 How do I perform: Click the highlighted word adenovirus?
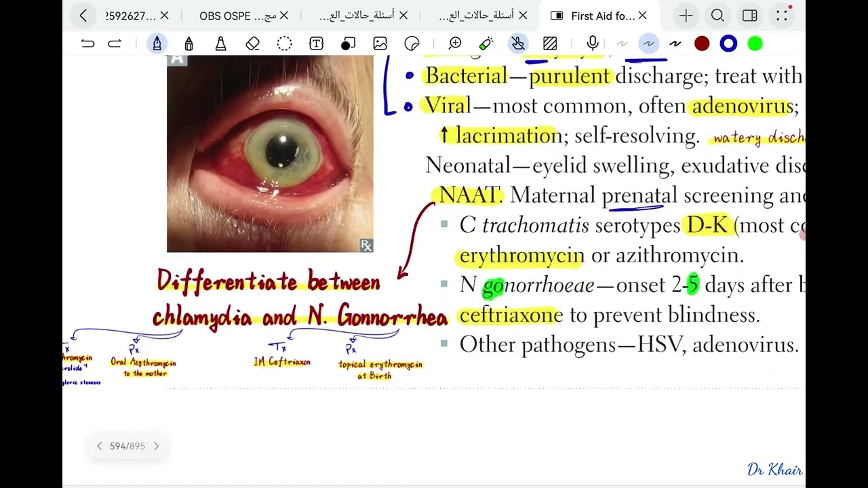click(742, 106)
